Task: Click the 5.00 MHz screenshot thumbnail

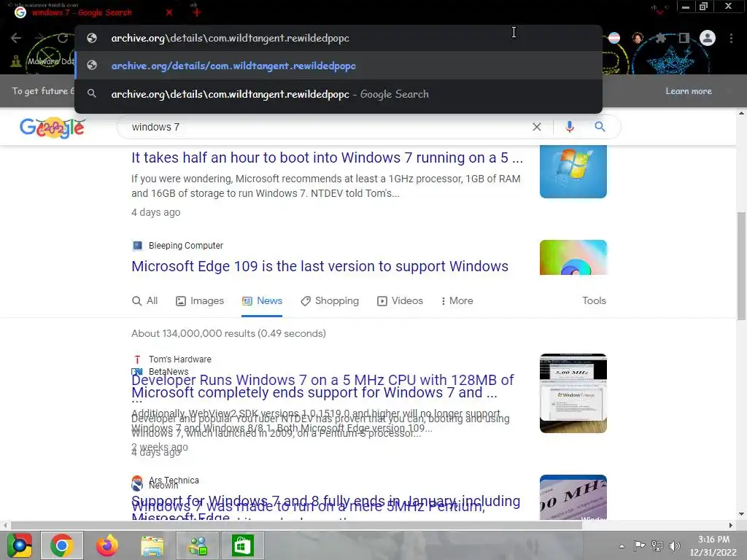Action: pos(573,393)
